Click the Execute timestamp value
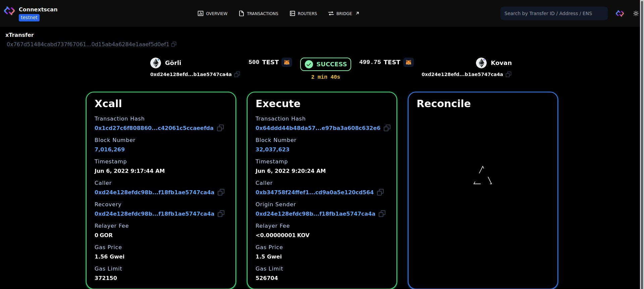644x289 pixels. click(290, 171)
